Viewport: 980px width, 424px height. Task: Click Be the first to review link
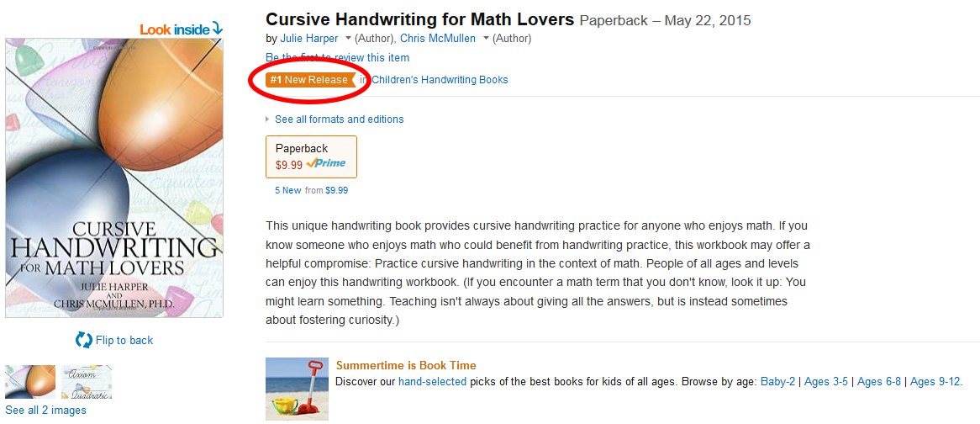pyautogui.click(x=337, y=58)
